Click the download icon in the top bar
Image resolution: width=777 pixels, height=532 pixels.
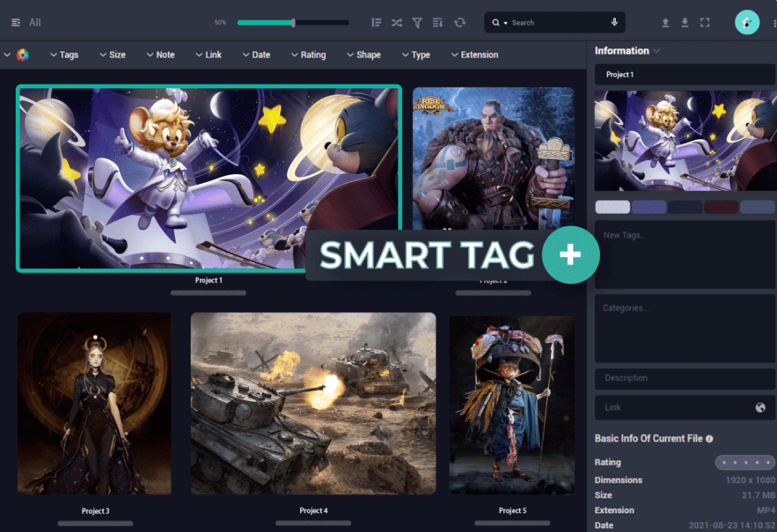click(x=685, y=22)
